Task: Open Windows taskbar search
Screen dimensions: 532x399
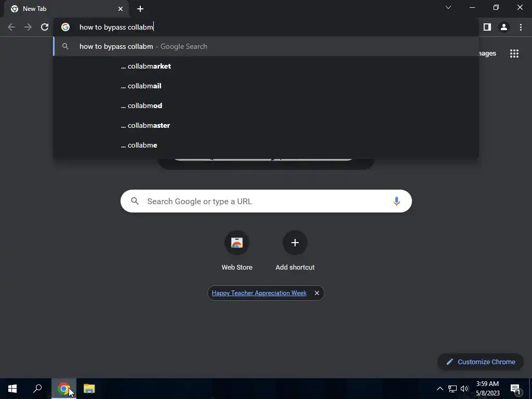Action: 37,389
